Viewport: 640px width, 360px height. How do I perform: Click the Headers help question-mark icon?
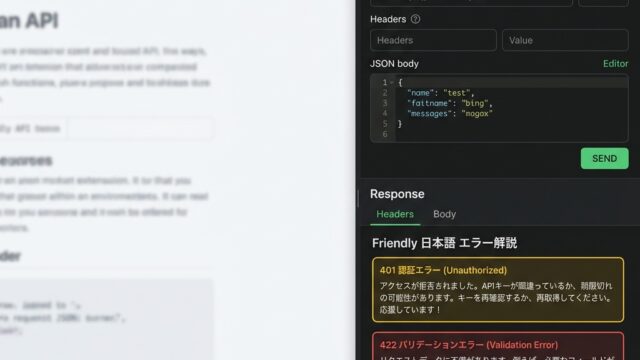415,19
